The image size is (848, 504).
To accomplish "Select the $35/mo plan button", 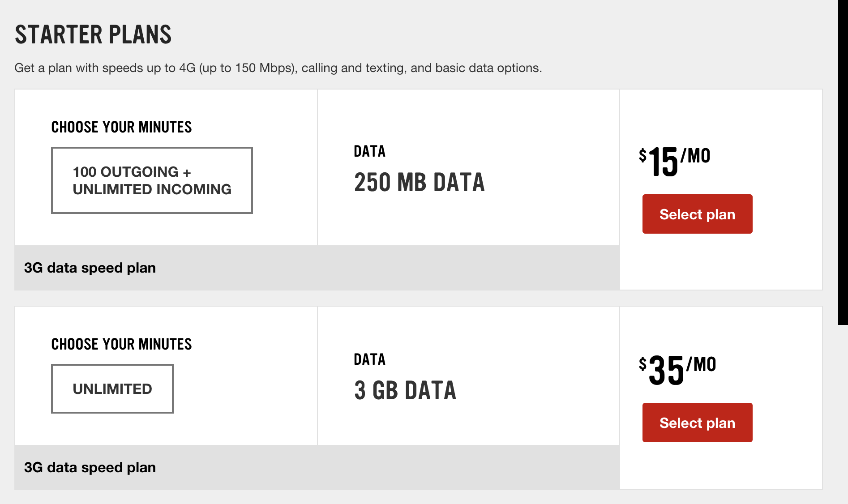I will (697, 423).
